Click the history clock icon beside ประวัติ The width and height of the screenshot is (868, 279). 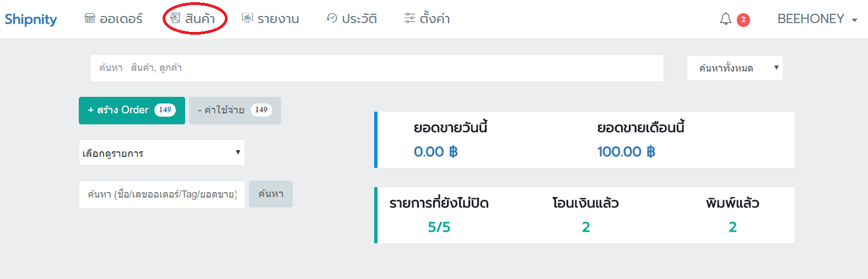(x=332, y=18)
